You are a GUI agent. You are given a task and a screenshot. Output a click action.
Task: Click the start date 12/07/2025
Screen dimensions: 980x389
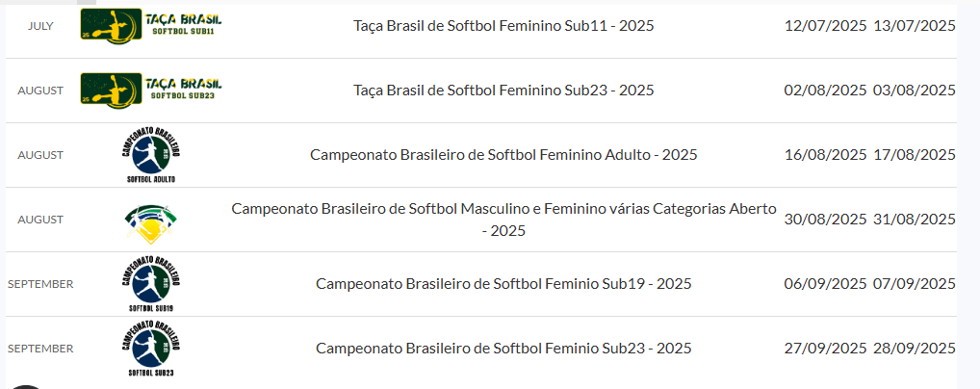pos(826,26)
